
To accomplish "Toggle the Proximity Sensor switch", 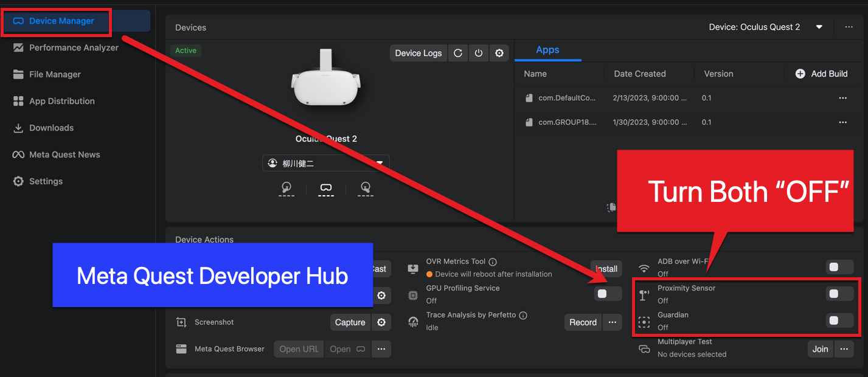I will 839,294.
